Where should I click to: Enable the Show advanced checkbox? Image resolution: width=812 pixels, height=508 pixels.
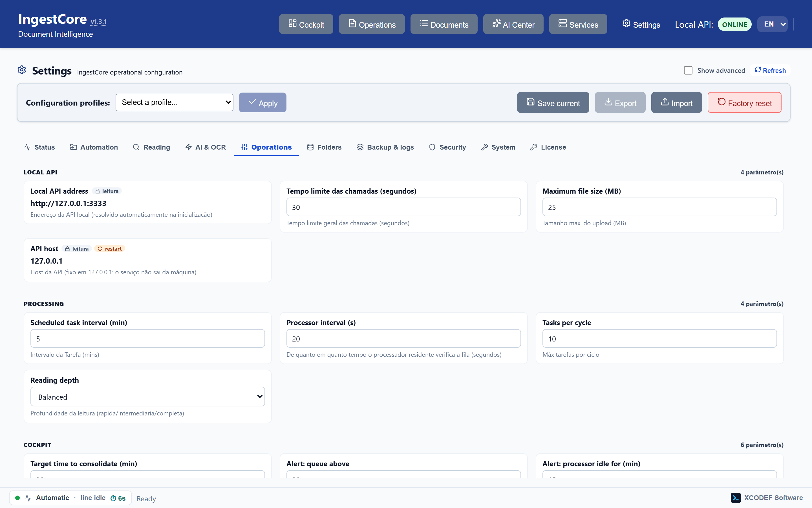[x=688, y=70]
